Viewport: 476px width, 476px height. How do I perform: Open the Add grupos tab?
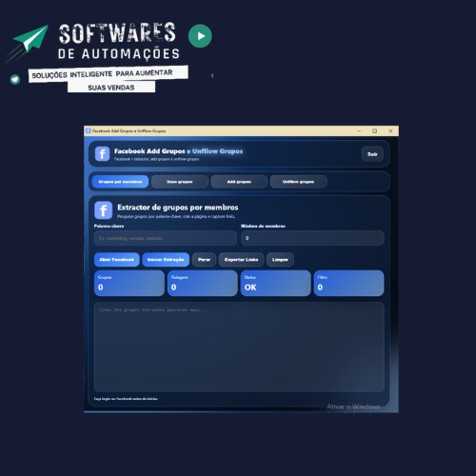click(239, 182)
